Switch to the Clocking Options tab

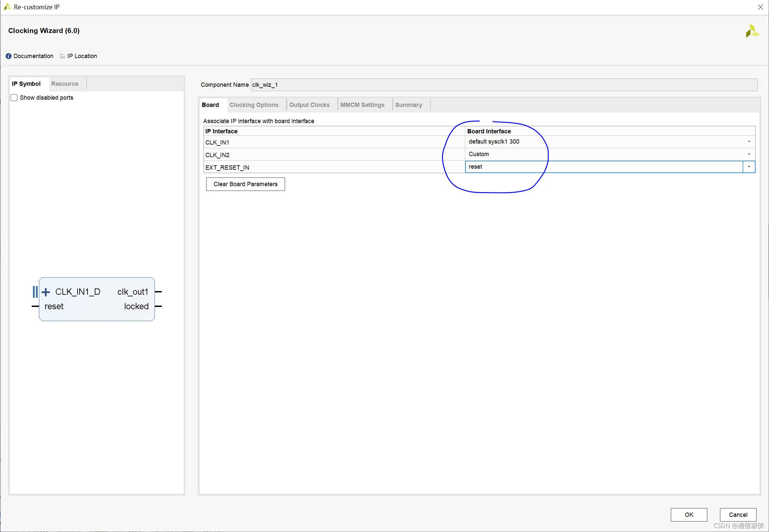[254, 105]
